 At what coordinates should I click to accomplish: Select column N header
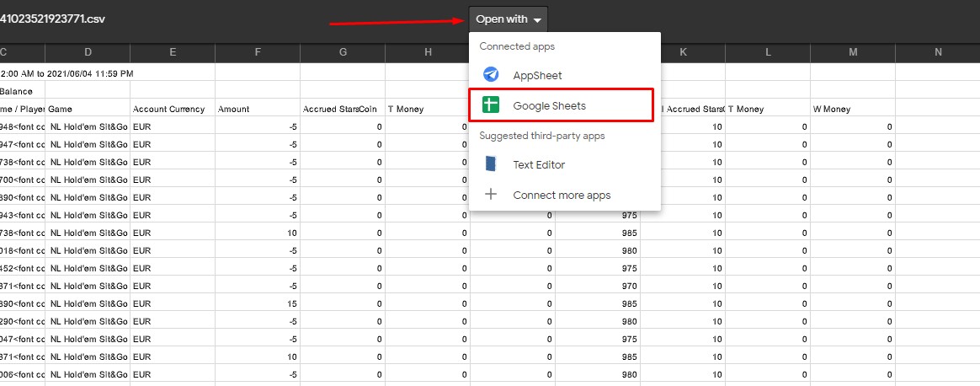click(x=938, y=52)
